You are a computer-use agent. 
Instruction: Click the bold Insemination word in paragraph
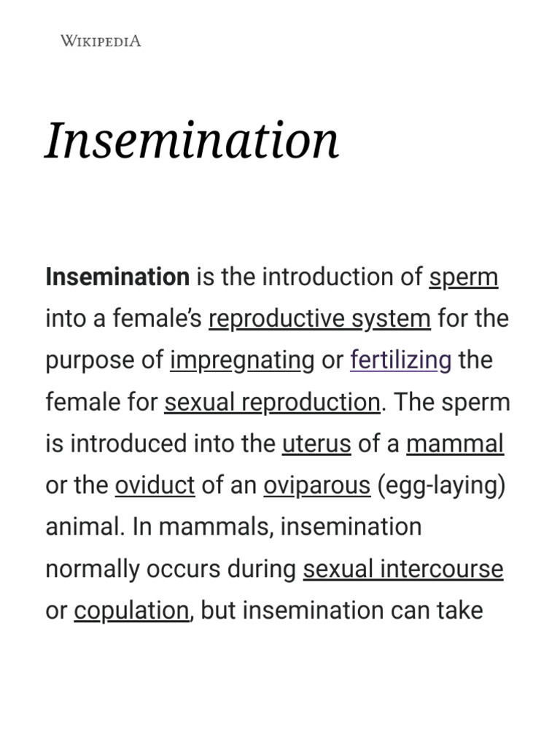coord(117,277)
